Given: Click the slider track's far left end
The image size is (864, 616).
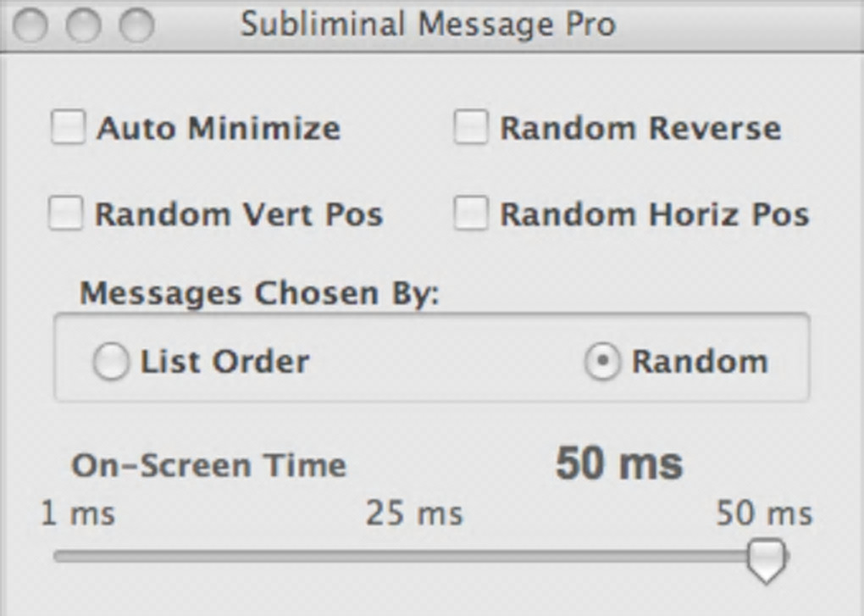Looking at the screenshot, I should (59, 557).
